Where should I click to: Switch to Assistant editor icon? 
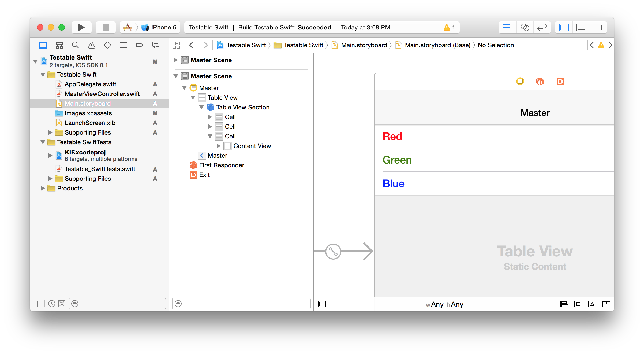(x=525, y=27)
